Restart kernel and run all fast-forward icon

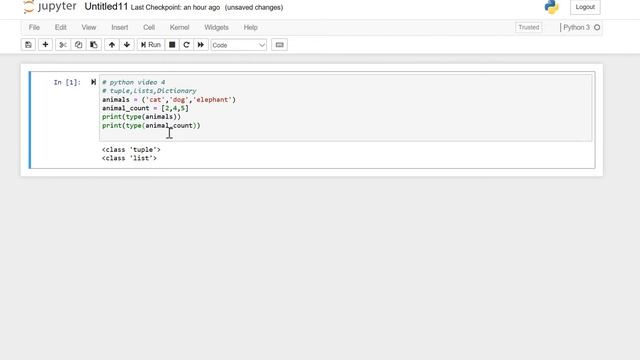click(x=201, y=45)
